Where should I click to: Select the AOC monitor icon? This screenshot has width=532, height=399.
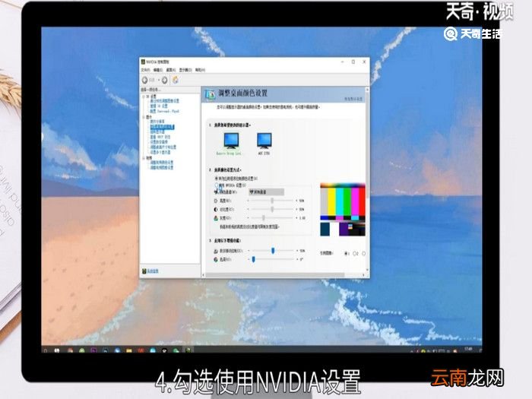point(264,141)
